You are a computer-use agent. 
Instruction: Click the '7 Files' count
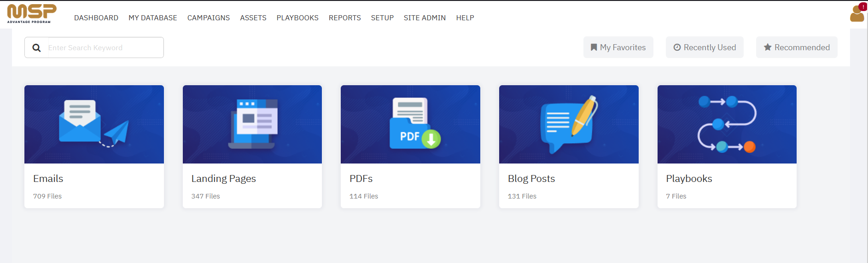[x=676, y=196]
